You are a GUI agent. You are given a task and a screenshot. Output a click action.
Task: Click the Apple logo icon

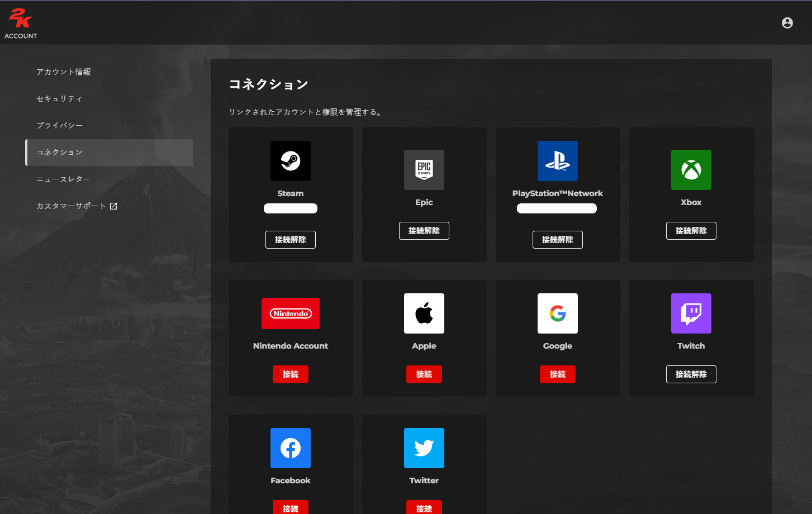click(x=424, y=313)
